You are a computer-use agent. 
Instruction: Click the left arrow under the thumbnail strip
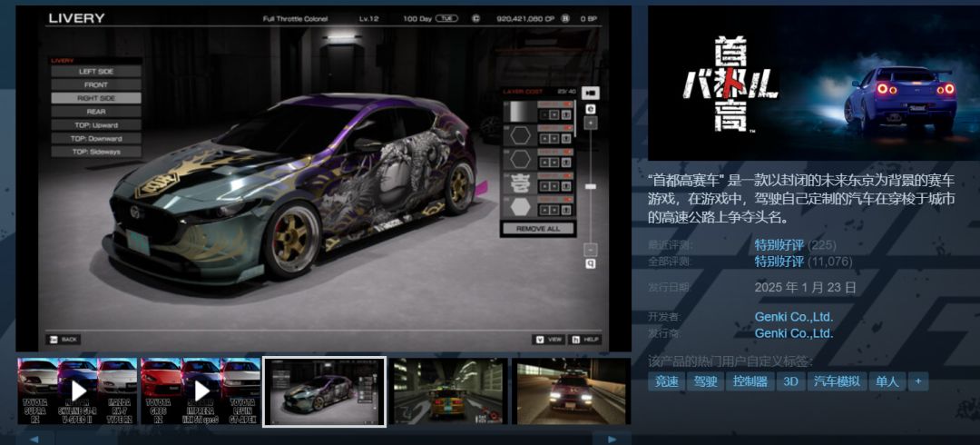click(x=33, y=439)
